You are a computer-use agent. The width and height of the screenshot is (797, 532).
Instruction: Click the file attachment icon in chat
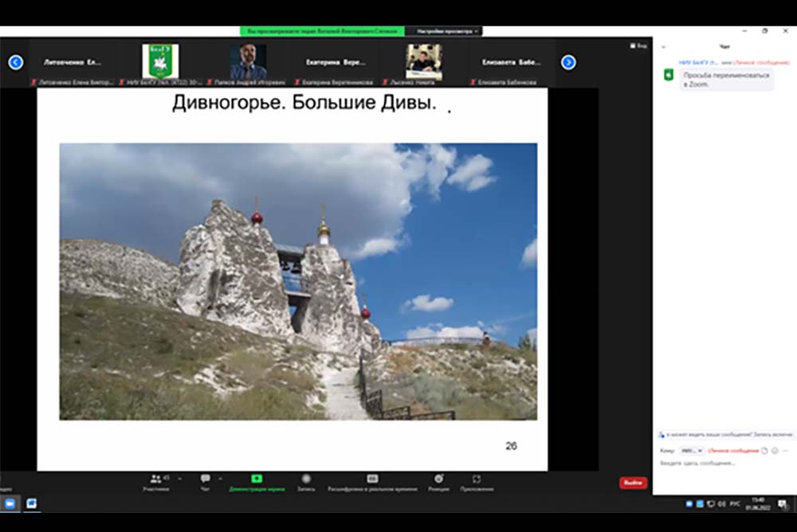[764, 451]
